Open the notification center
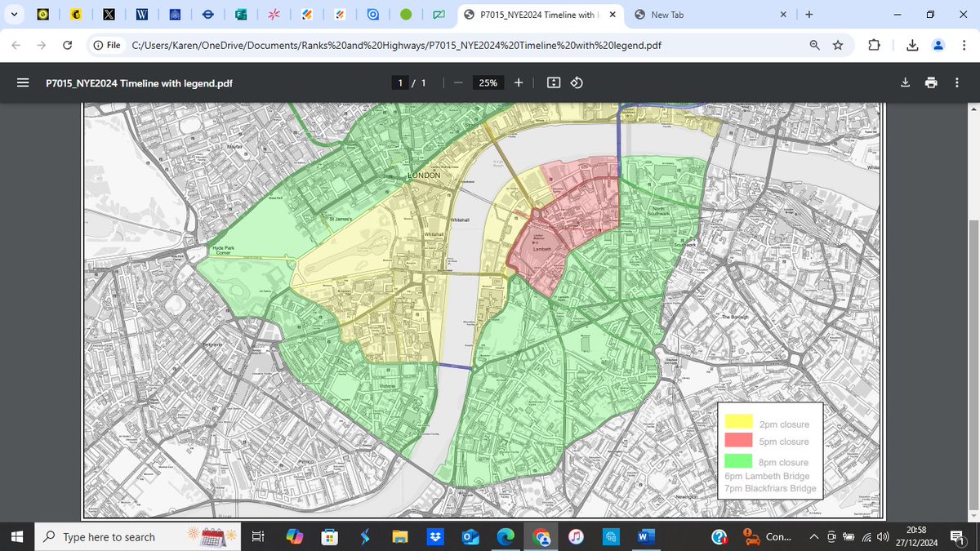Viewport: 980px width, 551px height. [960, 536]
